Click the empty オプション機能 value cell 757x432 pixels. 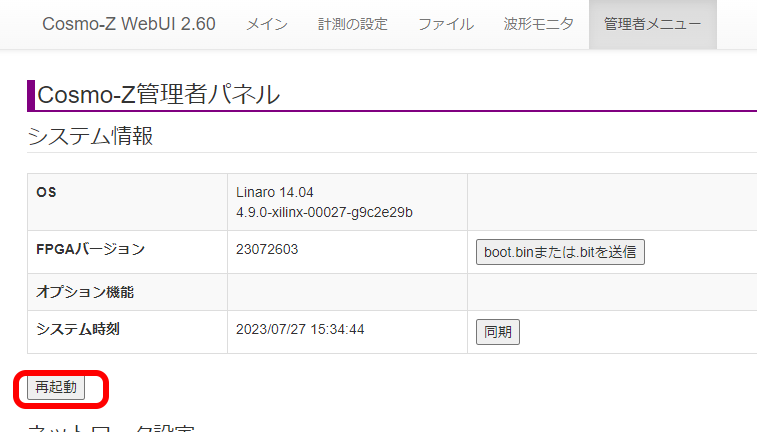[x=346, y=292]
